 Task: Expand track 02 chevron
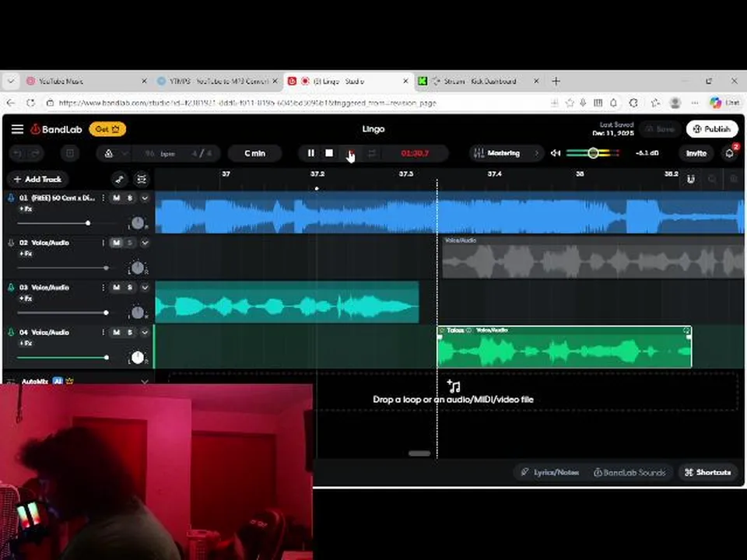pos(145,243)
